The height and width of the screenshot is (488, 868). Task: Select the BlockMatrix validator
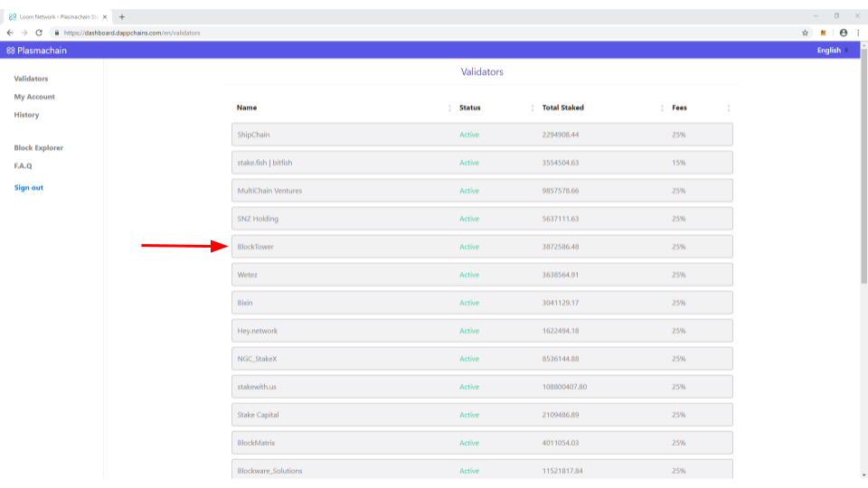pyautogui.click(x=482, y=443)
